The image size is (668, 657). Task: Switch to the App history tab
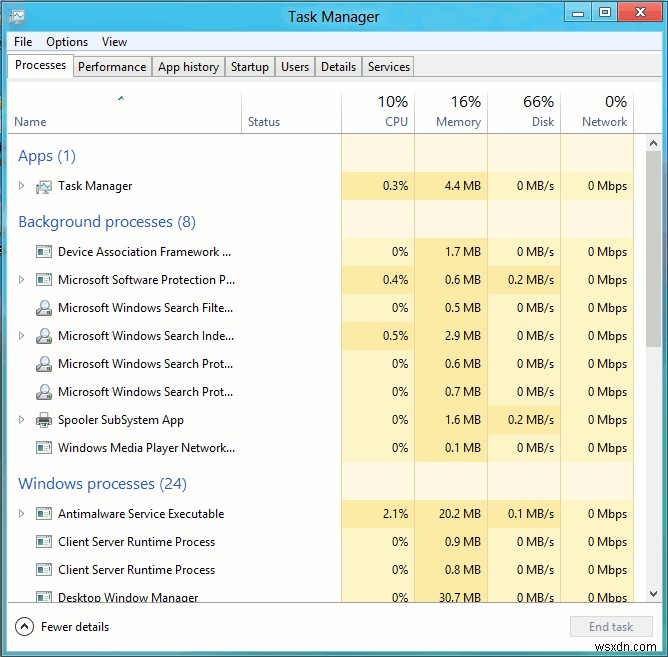[x=188, y=67]
